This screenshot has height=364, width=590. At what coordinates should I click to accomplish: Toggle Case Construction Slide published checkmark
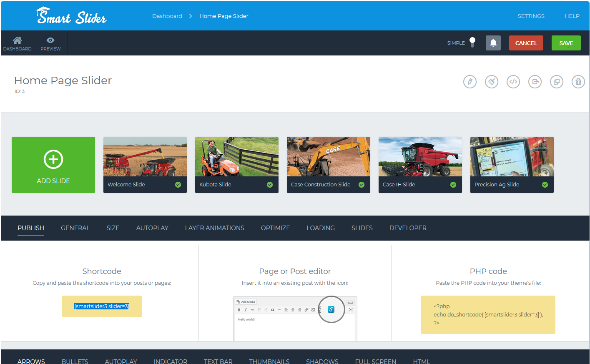(362, 185)
